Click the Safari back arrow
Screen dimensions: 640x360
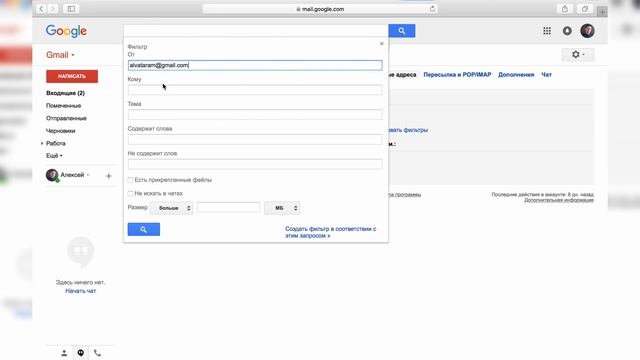coord(41,9)
